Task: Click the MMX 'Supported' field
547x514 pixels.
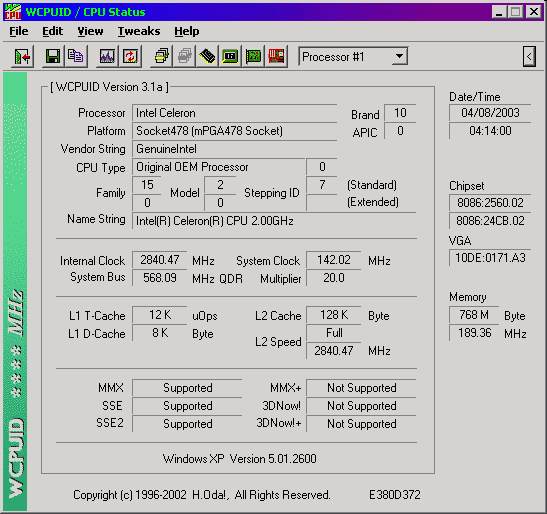Action: [187, 388]
